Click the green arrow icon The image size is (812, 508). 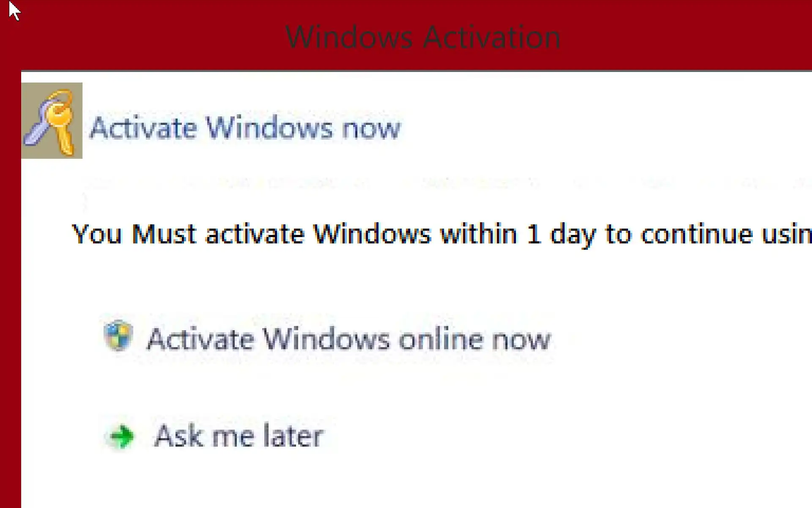[121, 436]
